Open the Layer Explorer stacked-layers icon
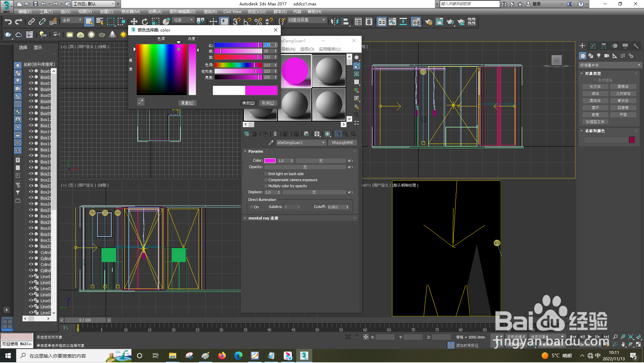 (369, 22)
